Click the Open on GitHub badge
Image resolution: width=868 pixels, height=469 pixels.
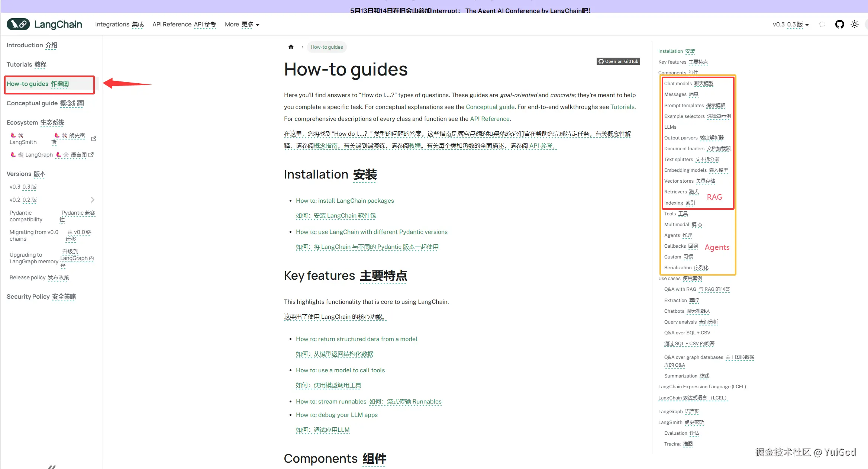click(x=618, y=61)
